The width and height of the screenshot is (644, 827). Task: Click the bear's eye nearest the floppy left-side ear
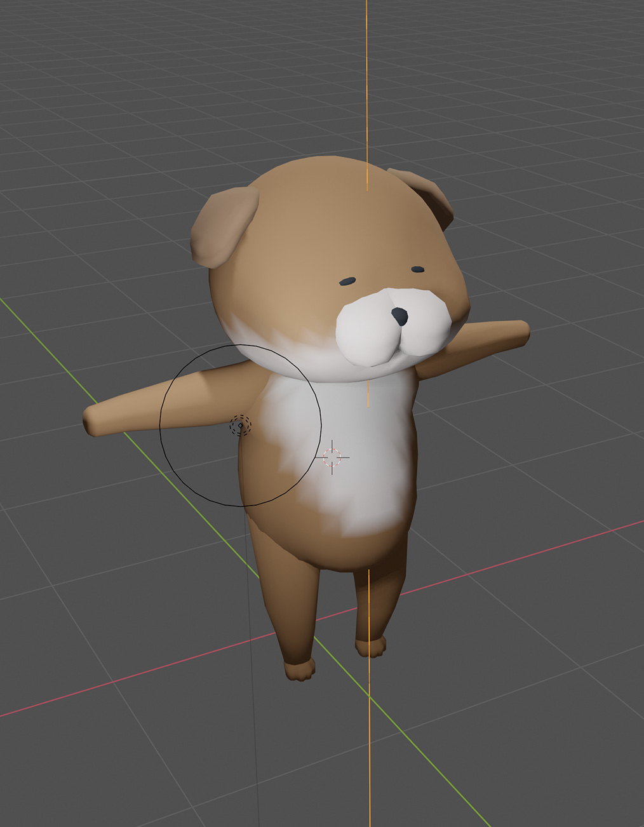347,281
